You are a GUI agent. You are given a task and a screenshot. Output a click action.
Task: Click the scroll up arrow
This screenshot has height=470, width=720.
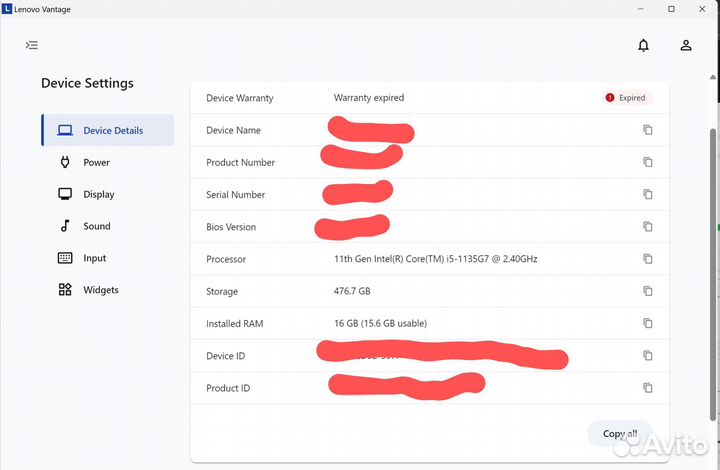click(713, 77)
